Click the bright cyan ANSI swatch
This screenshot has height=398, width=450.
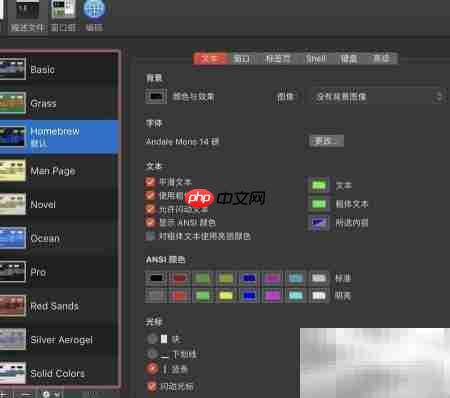coord(296,296)
